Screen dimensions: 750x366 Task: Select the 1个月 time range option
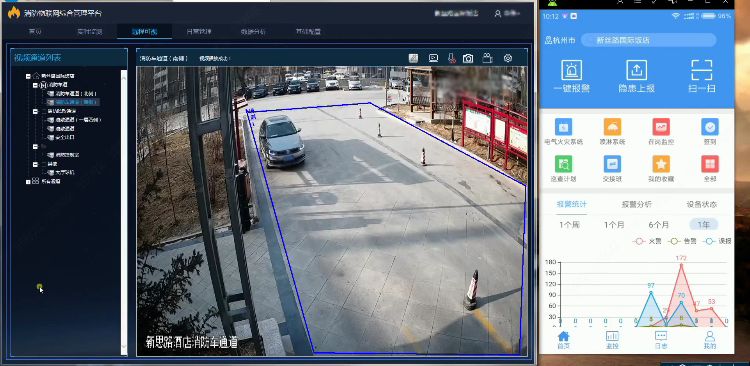click(x=614, y=224)
